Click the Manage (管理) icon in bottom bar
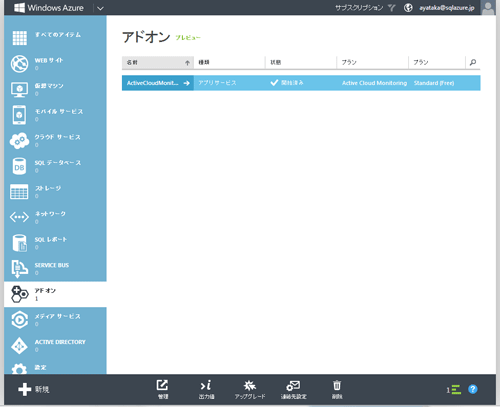The width and height of the screenshot is (500, 407). pos(163,385)
